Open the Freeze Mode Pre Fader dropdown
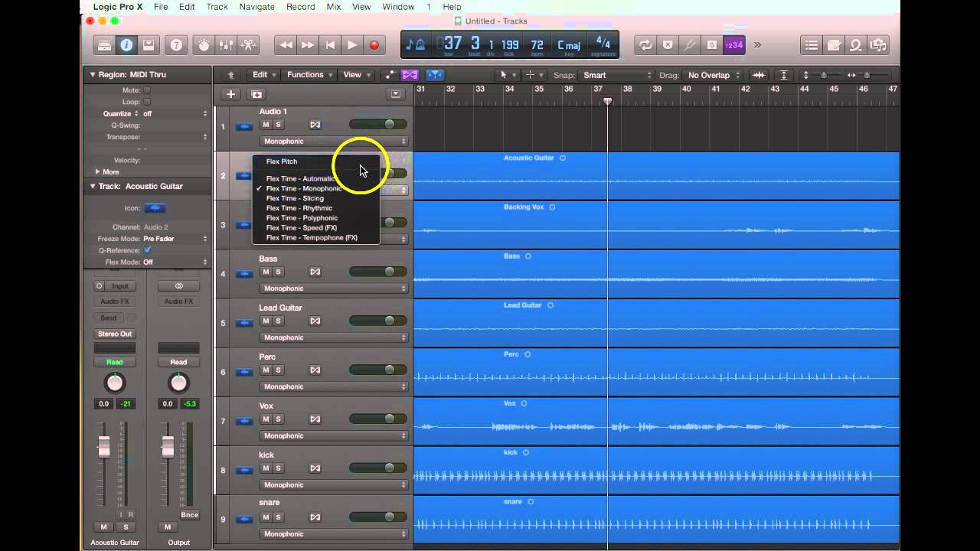Viewport: 980px width, 551px height. [175, 239]
